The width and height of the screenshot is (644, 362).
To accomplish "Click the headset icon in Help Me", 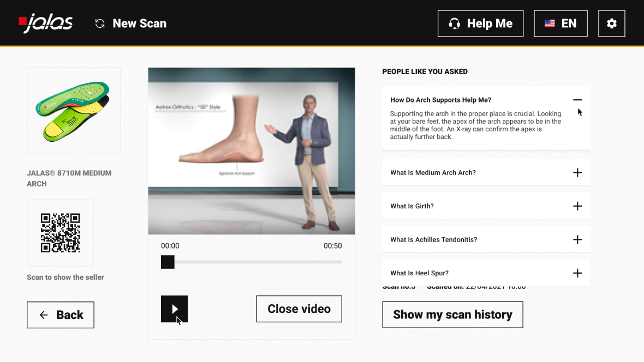I will (x=454, y=23).
